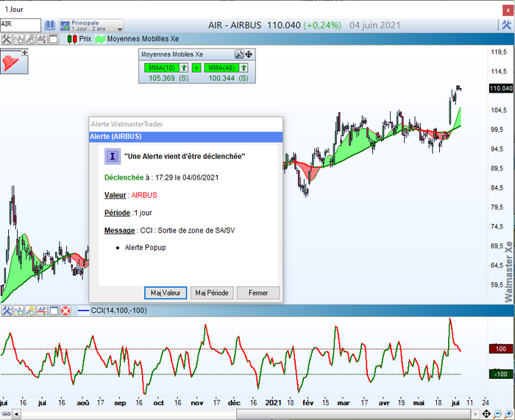
Task: Click the red AIRBUS value text in alert
Action: coord(144,195)
